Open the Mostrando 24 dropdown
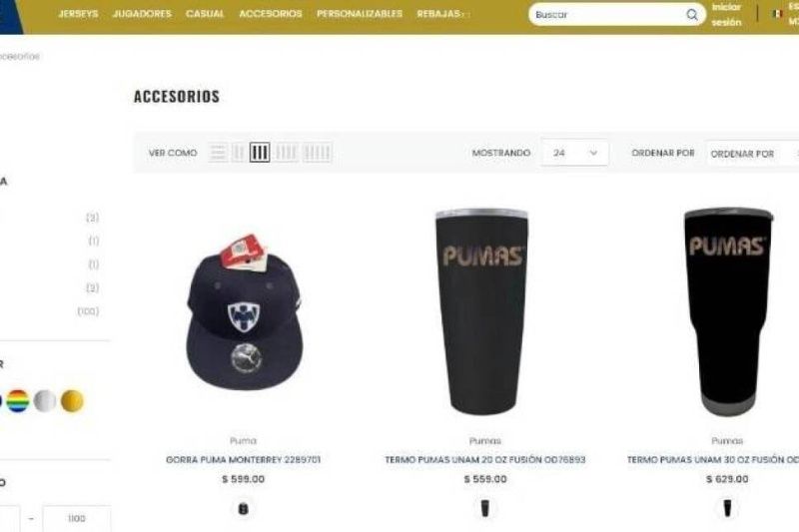Screen dimensions: 799x532 (575, 153)
